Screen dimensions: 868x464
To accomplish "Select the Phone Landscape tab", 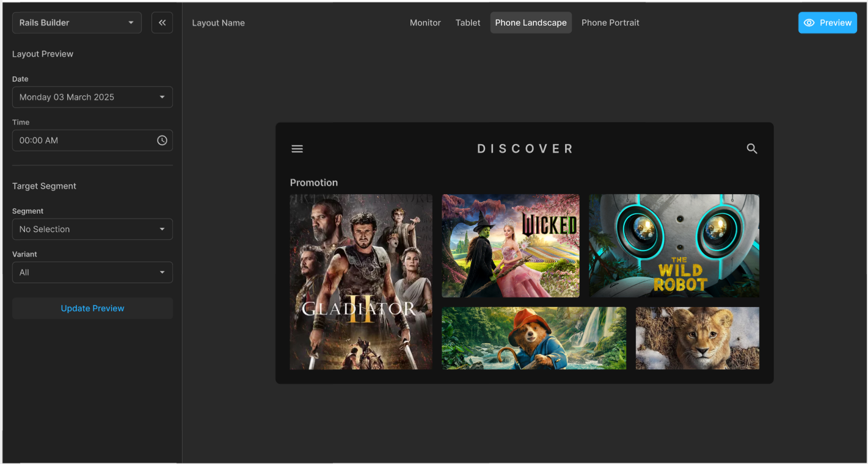I will pyautogui.click(x=531, y=23).
